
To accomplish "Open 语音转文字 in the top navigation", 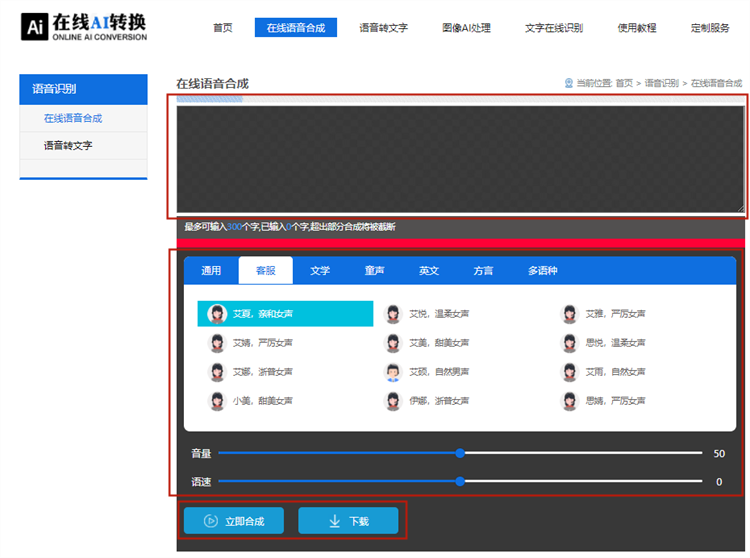I will pos(384,28).
